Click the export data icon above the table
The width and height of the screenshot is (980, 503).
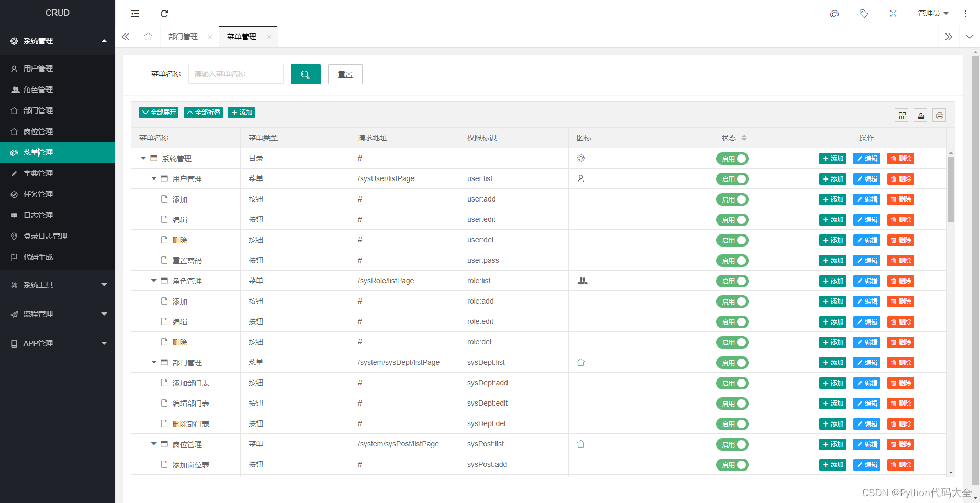tap(920, 115)
